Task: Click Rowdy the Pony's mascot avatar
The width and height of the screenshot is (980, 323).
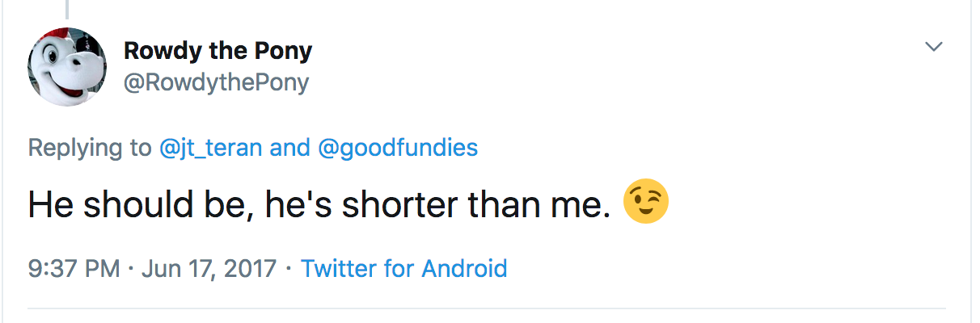Action: point(67,66)
